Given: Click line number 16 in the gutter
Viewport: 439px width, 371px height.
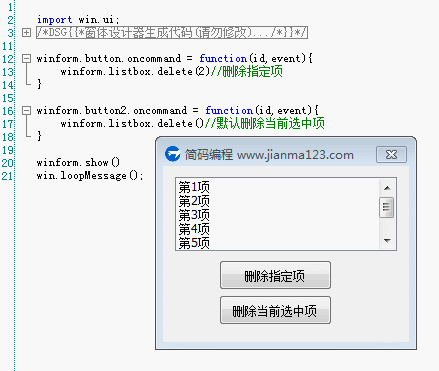Looking at the screenshot, I should [7, 111].
